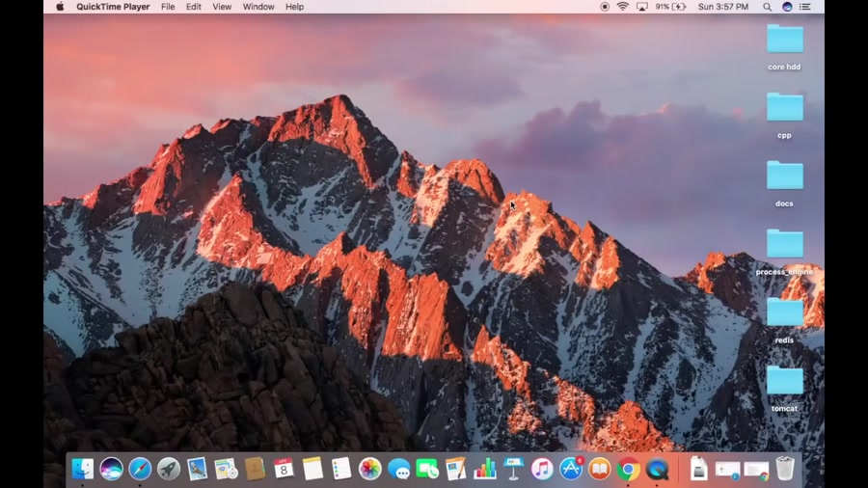
Task: Click the Spotlight search icon
Action: click(x=768, y=7)
